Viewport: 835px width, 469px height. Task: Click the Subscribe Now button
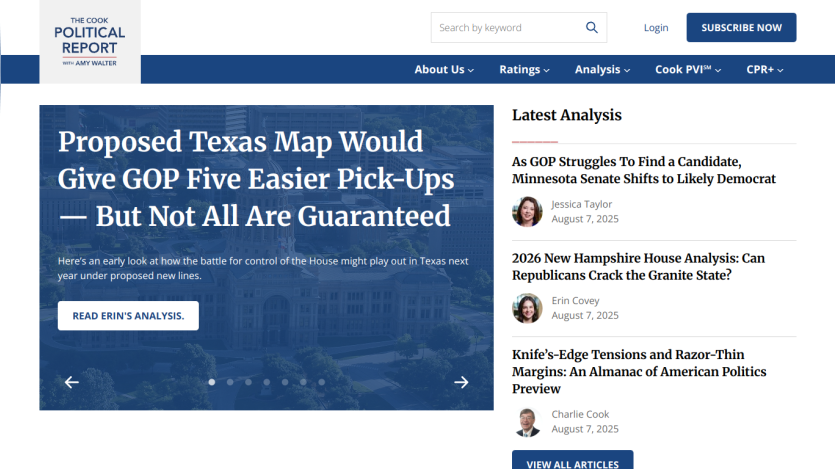pos(741,28)
